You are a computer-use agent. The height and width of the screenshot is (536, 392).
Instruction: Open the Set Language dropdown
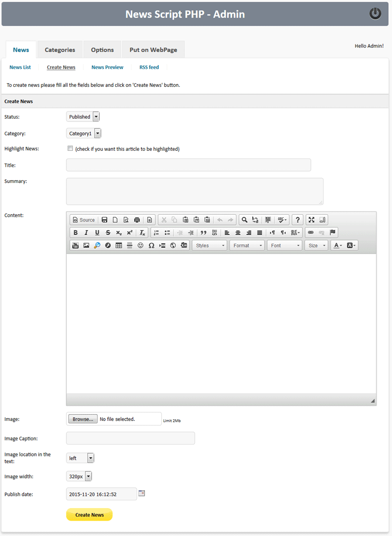tap(296, 232)
